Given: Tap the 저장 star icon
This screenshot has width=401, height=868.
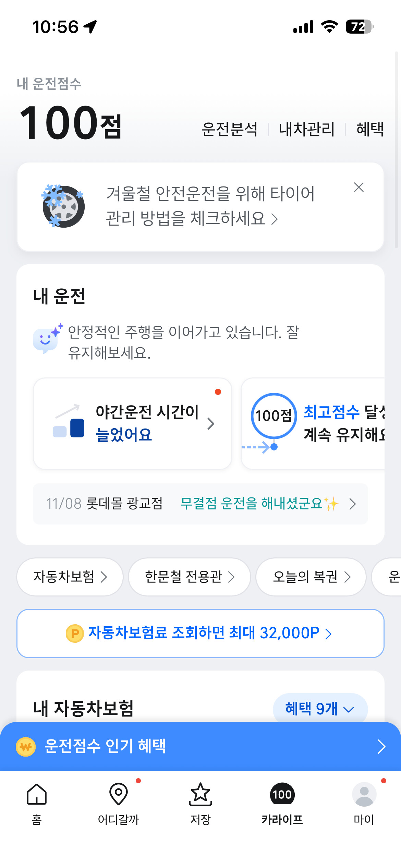Looking at the screenshot, I should pyautogui.click(x=200, y=794).
